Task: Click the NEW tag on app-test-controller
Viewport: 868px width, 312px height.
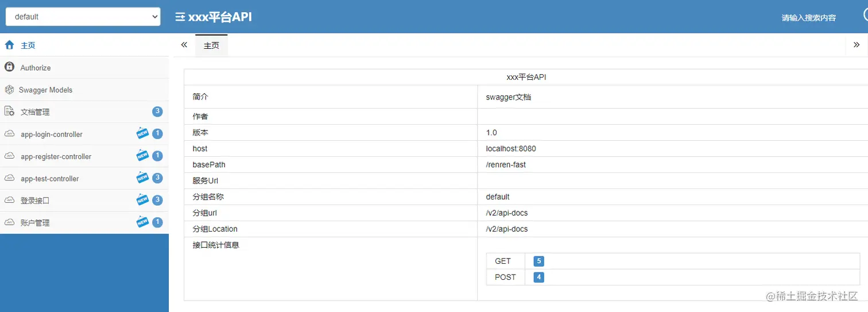Action: pos(142,178)
